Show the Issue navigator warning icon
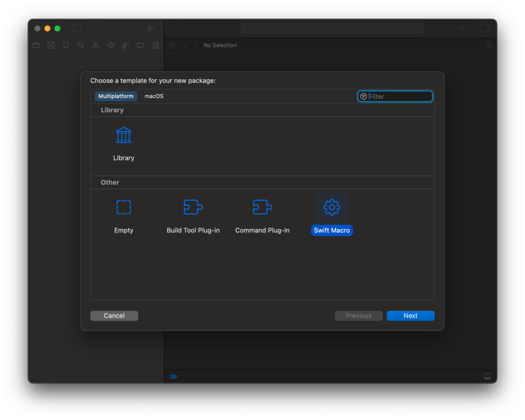525x420 pixels. tap(95, 45)
